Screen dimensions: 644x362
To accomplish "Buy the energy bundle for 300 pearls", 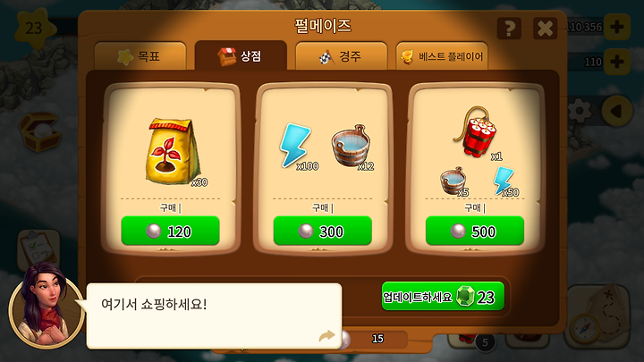I will [322, 232].
